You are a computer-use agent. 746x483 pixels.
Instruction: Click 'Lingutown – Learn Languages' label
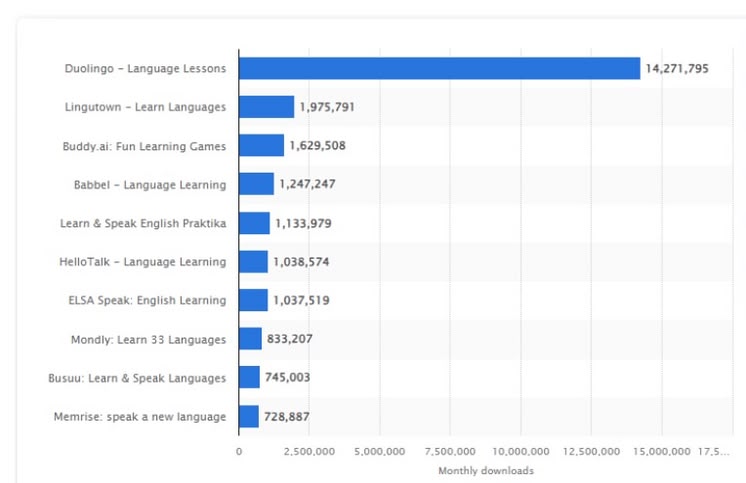click(146, 107)
